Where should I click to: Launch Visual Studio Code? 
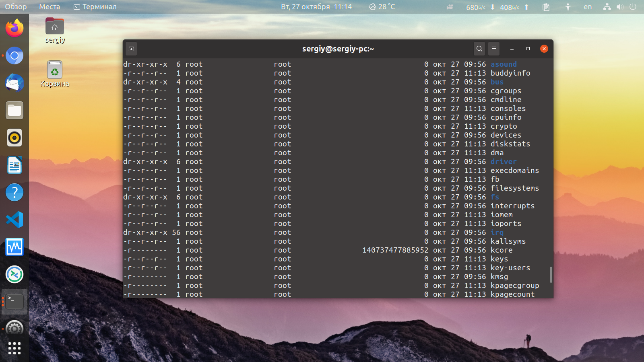tap(14, 220)
